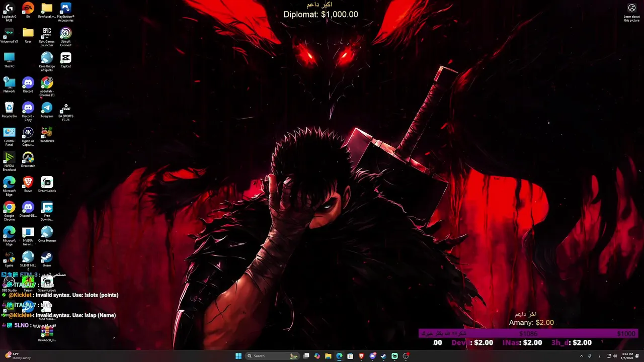Open the weather widget showing Mostly sunny
The image size is (644, 362).
coord(18,356)
